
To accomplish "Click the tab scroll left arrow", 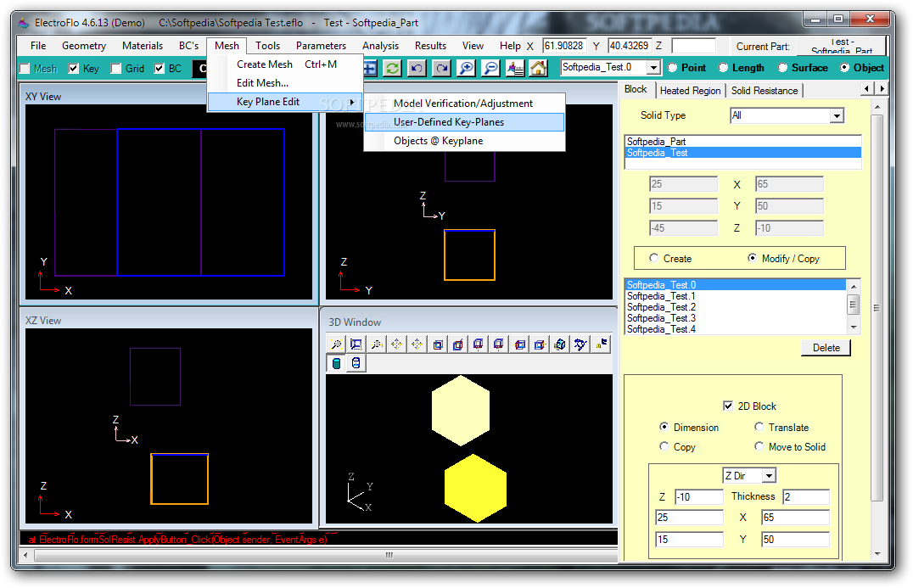I will pos(867,88).
